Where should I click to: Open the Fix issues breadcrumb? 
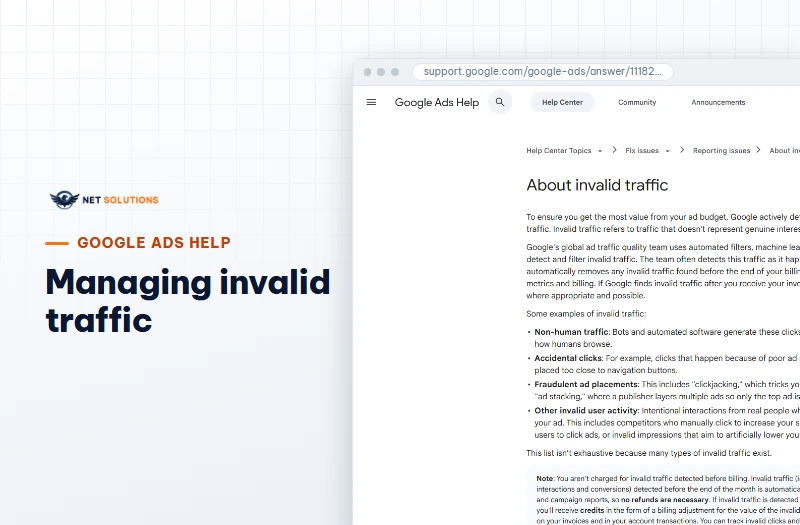(x=642, y=151)
